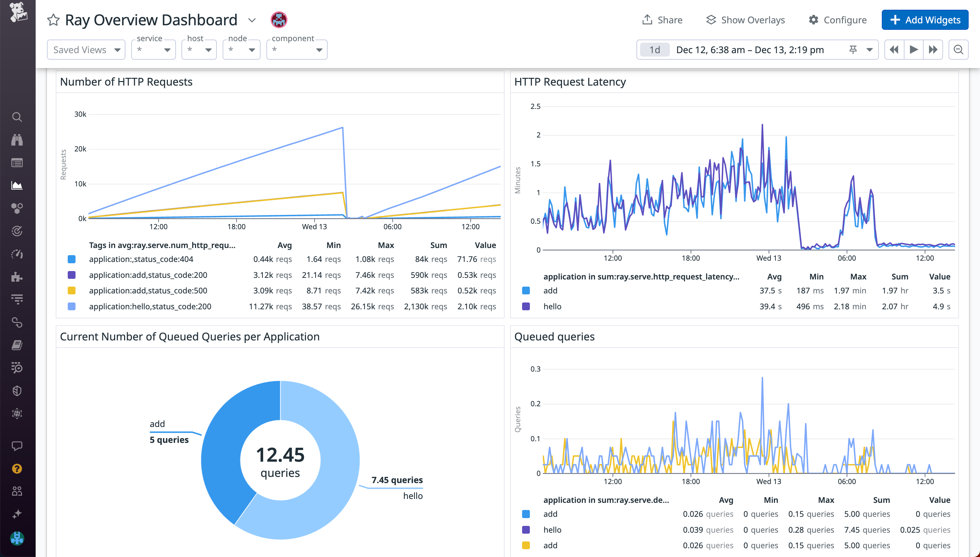Expand the Saved Views dropdown
Image resolution: width=980 pixels, height=557 pixels.
86,49
